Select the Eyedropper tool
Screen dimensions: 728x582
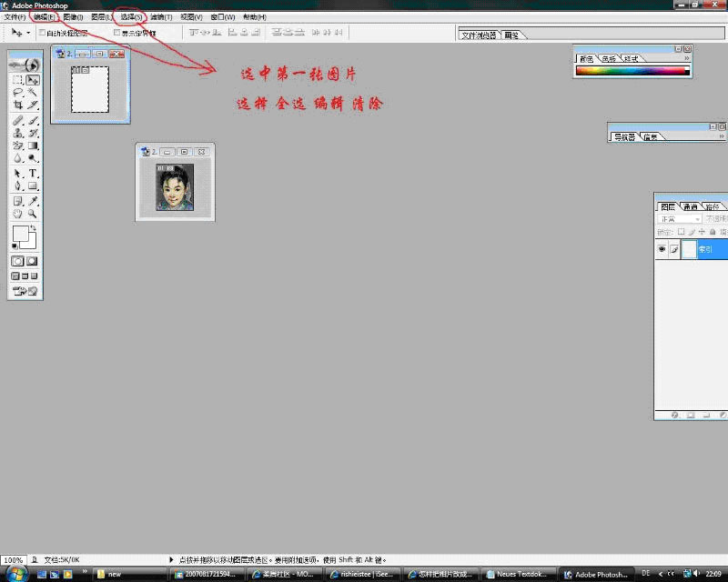coord(33,201)
